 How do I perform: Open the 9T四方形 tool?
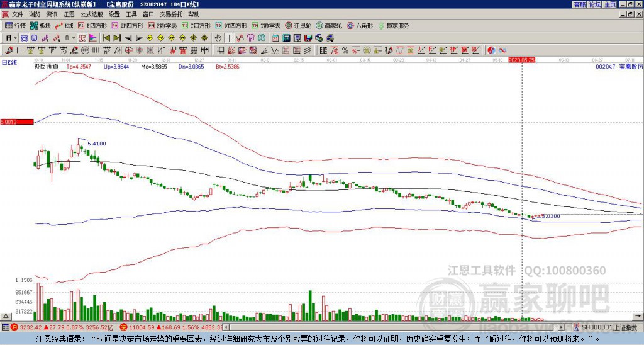231,25
